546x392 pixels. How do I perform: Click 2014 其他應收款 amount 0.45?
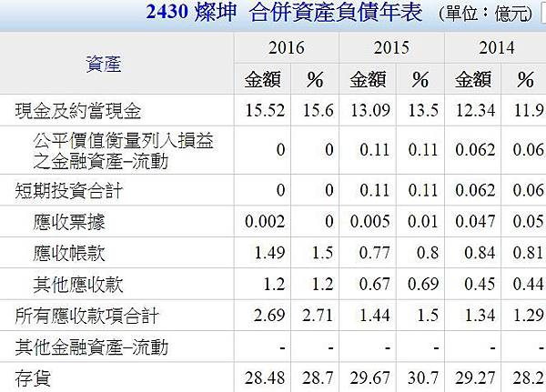coord(480,284)
